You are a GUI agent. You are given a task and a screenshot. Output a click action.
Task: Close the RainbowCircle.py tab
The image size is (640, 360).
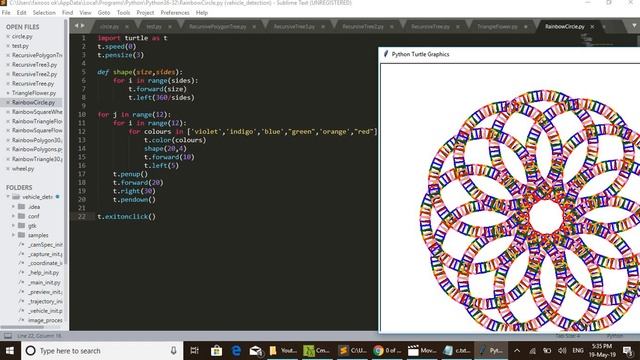pos(592,27)
